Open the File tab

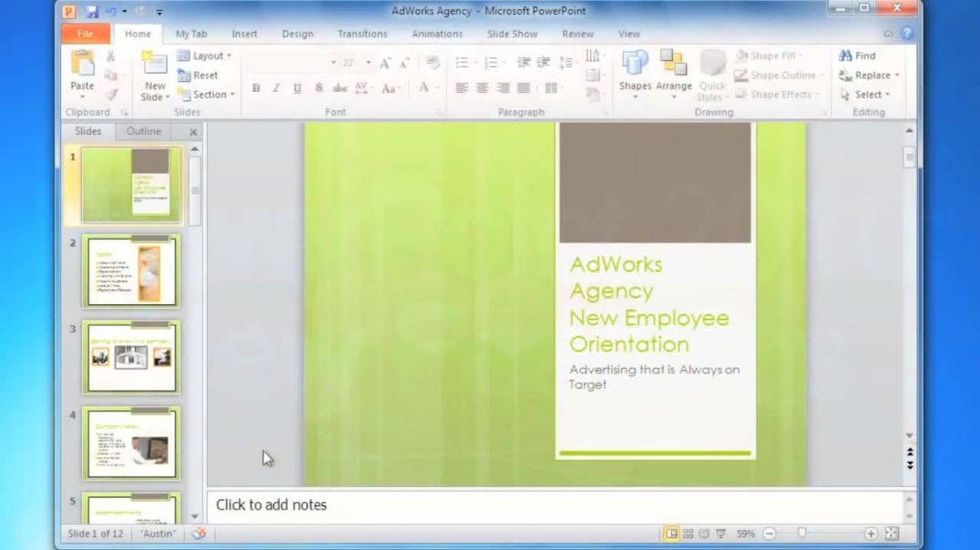86,34
